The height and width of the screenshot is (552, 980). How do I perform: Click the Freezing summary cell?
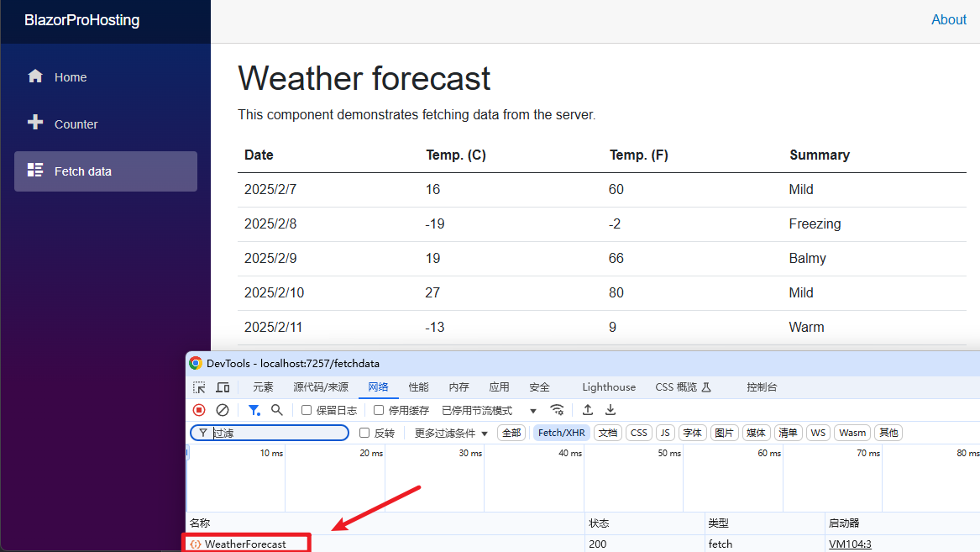815,223
